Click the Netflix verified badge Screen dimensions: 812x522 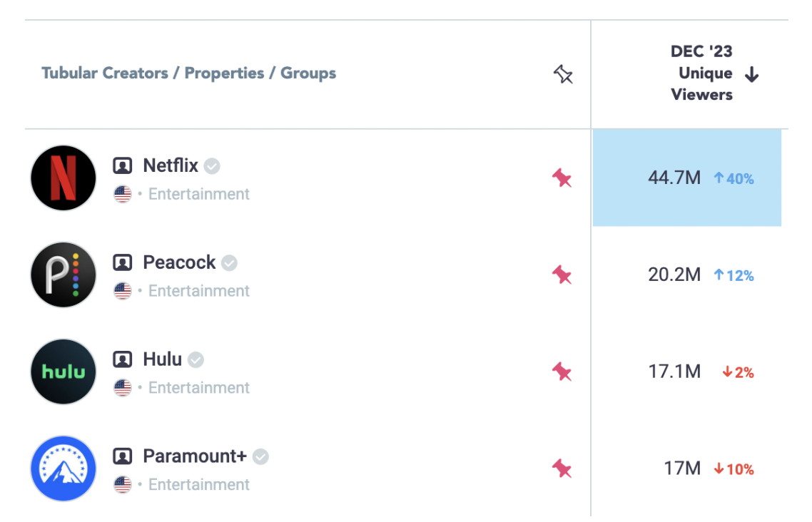point(212,166)
